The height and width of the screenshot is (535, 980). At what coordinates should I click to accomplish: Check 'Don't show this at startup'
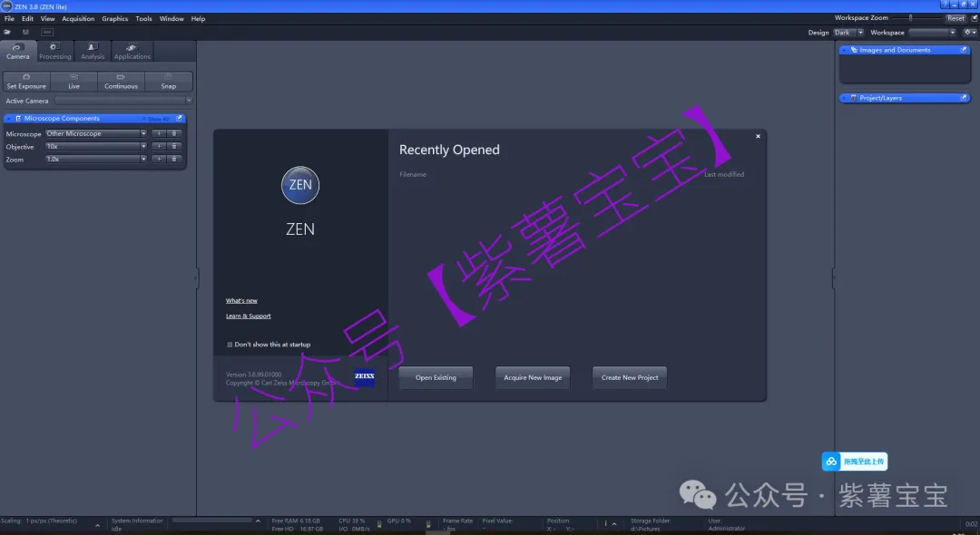pos(230,345)
